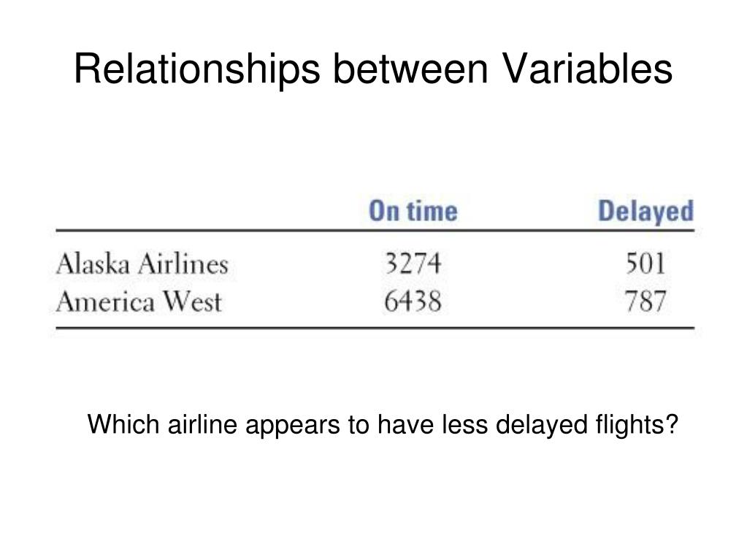
Task: Select the 787 delayed value
Action: coord(646,302)
